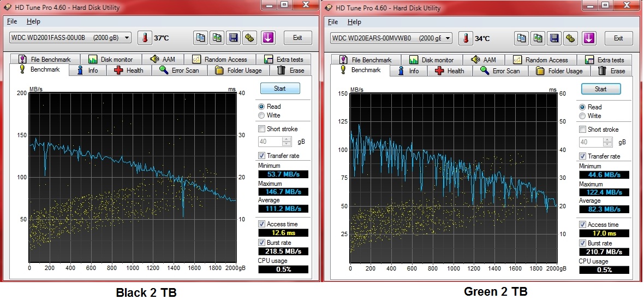Click save screenshot floppy icon in WD2001FASS window

234,38
